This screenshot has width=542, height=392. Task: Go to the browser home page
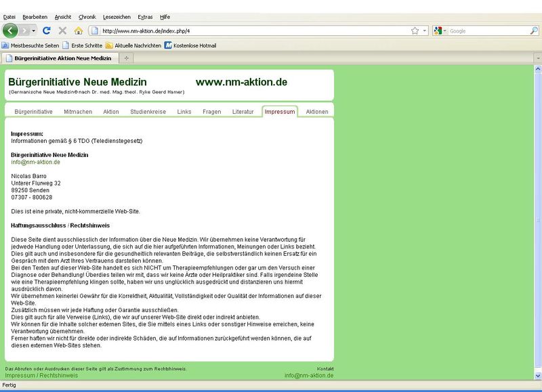coord(78,30)
